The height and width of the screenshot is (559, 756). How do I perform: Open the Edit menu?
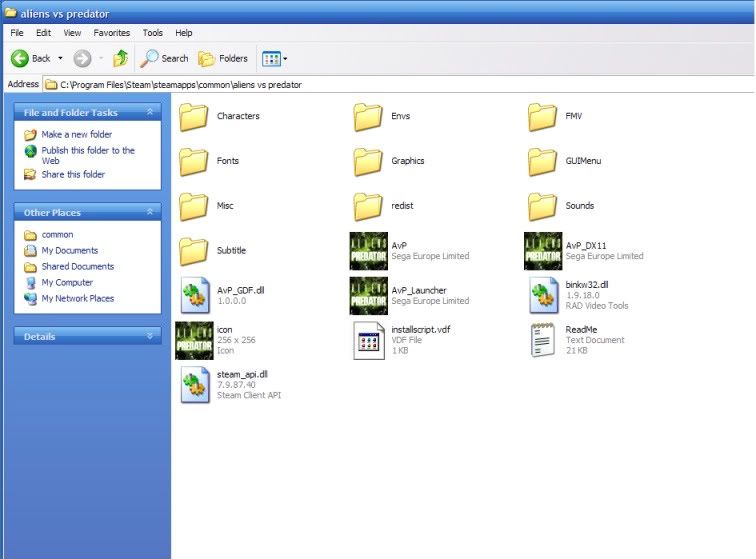(43, 33)
